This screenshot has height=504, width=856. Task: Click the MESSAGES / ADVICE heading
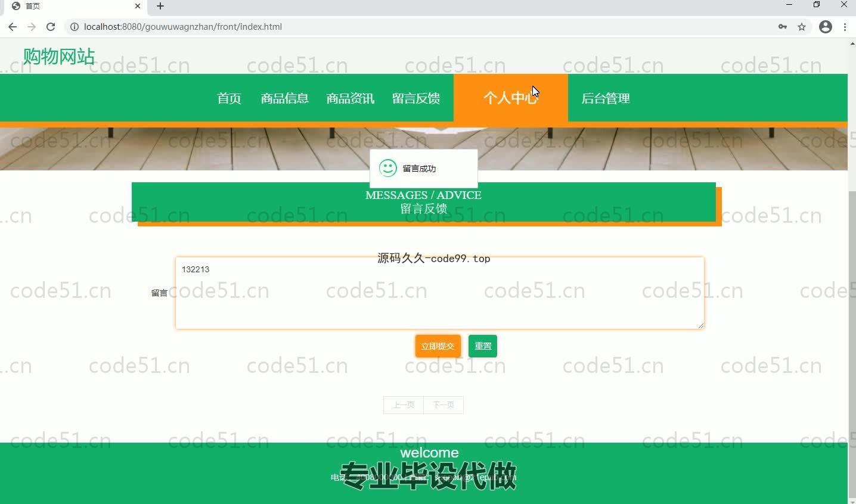(423, 195)
